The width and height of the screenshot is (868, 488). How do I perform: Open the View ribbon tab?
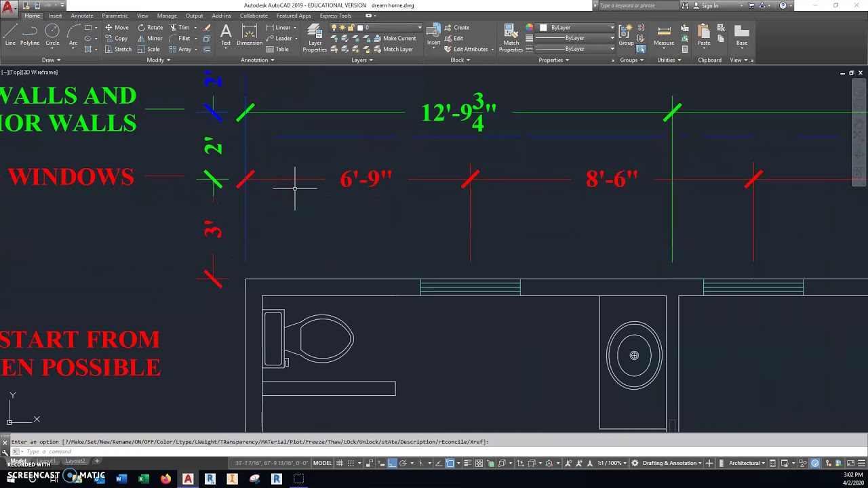coord(142,16)
